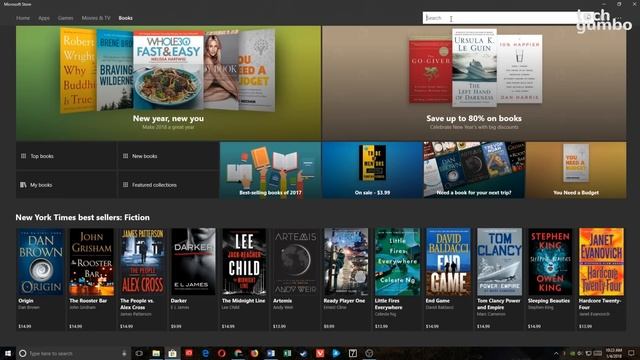Open The People vs. Alex Cross cover
Viewport: 640px width, 360px height.
tap(142, 262)
